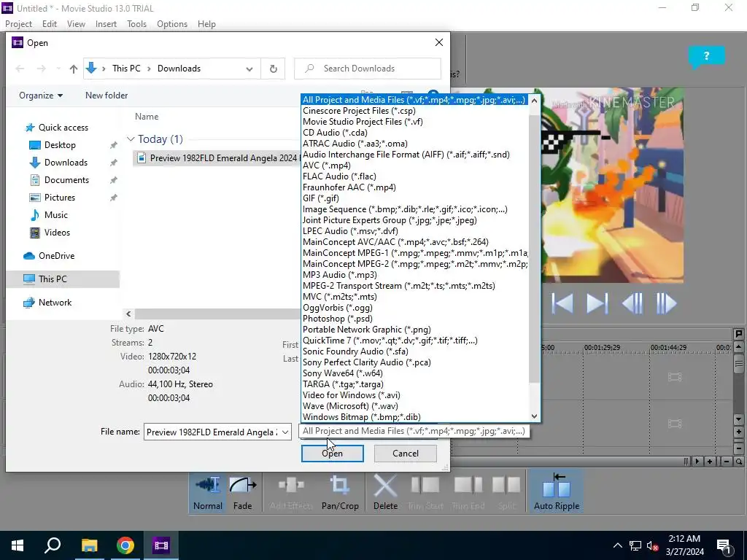
Task: Click the Name column header
Action: coord(147,117)
